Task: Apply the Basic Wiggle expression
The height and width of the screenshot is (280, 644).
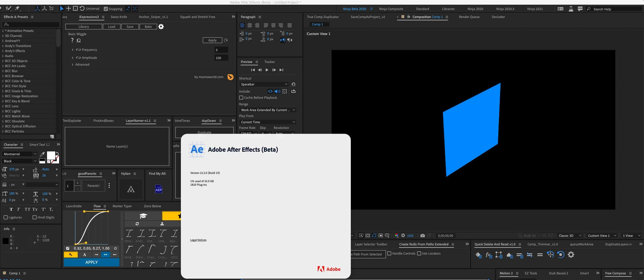Action: (x=212, y=40)
